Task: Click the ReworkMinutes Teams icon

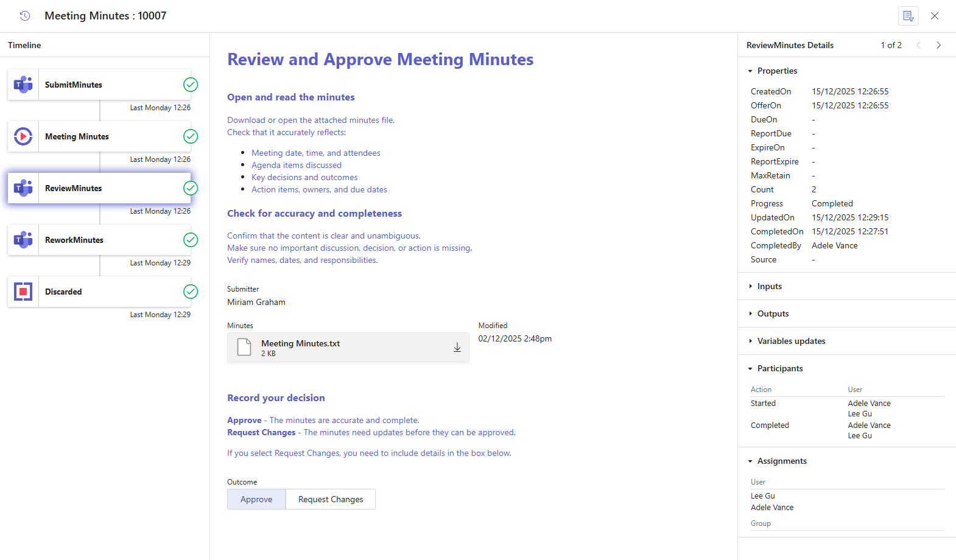Action: point(23,240)
